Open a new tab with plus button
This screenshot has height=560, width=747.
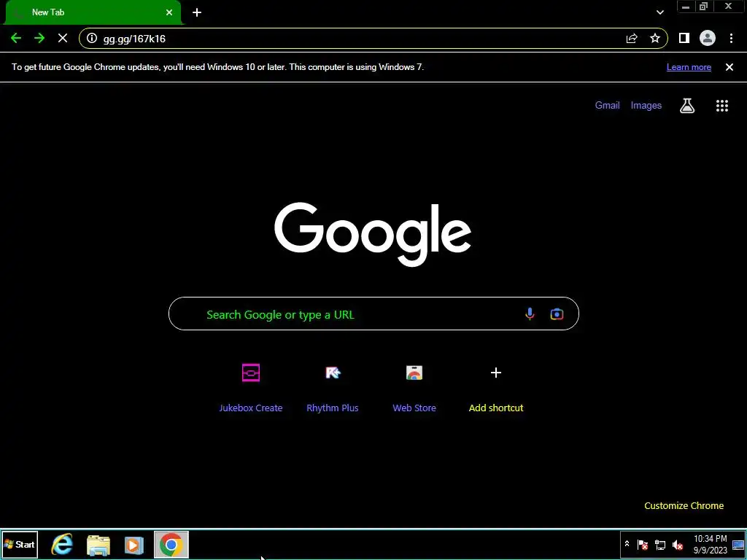coord(197,12)
